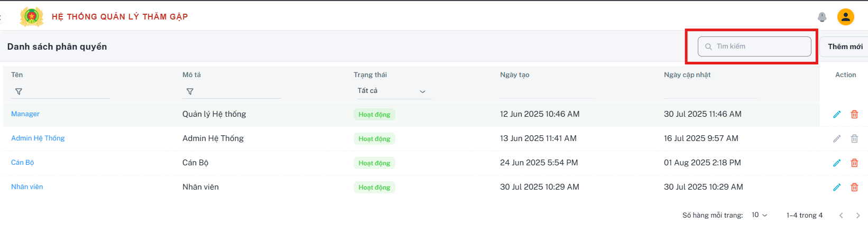The image size is (868, 225).
Task: Edit the Nhân viên role
Action: pyautogui.click(x=837, y=187)
